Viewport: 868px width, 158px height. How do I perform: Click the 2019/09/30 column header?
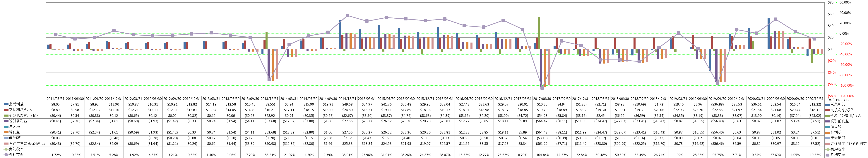point(718,99)
